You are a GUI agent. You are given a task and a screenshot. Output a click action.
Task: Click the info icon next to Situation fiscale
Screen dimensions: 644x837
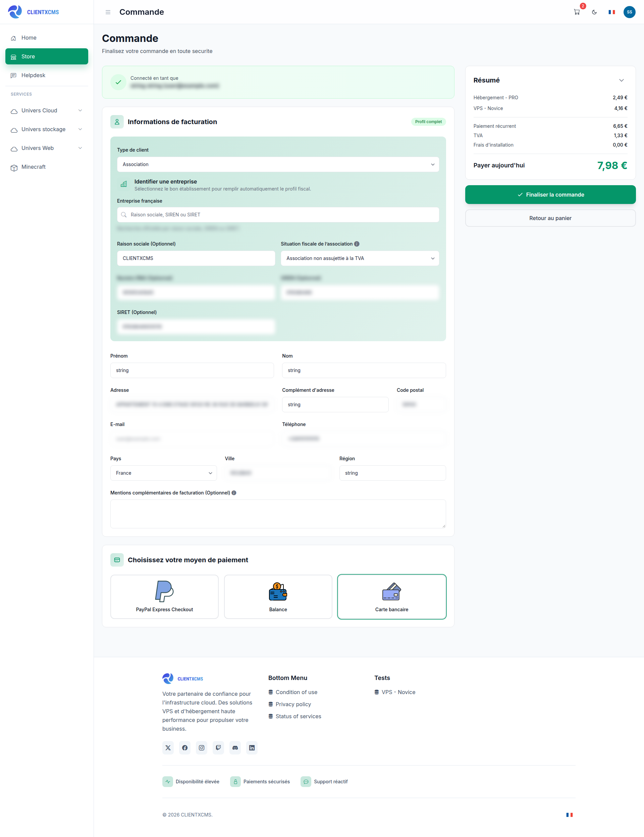[x=357, y=244]
